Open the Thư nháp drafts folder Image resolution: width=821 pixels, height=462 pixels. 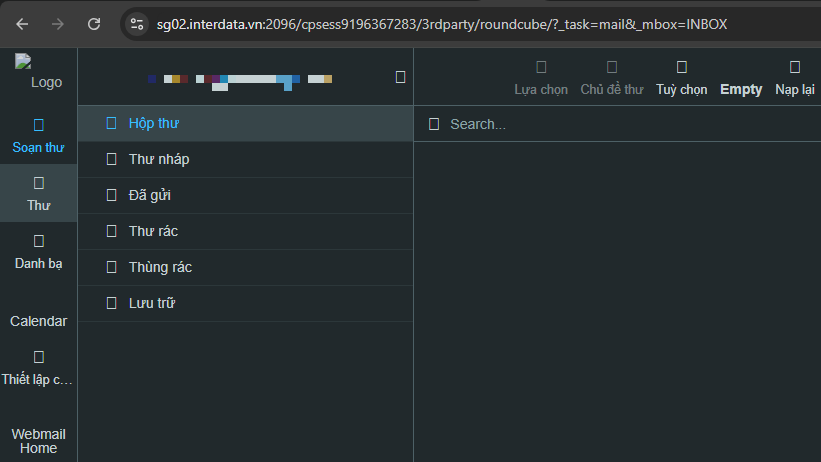point(246,159)
